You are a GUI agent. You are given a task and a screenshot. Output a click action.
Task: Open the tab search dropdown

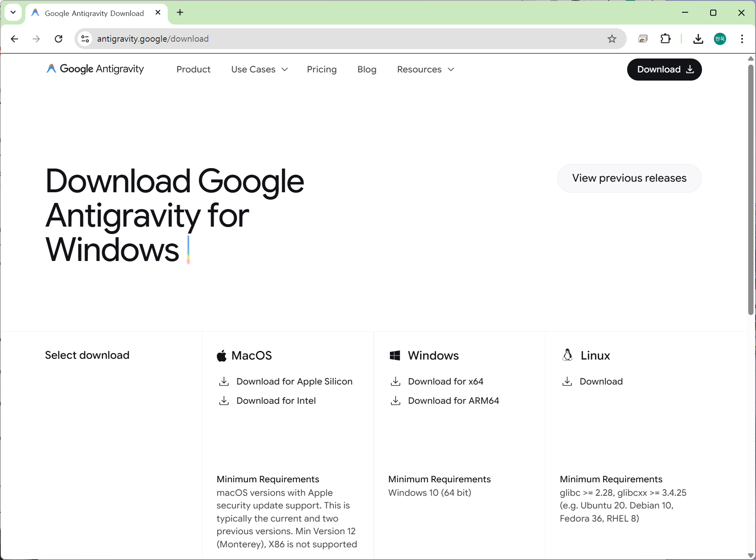coord(13,13)
